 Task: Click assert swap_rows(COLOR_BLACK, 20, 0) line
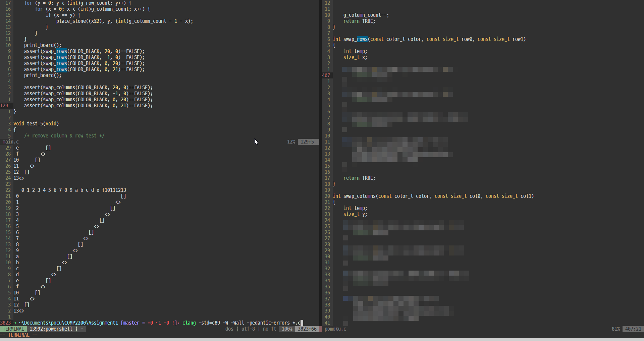(x=85, y=51)
